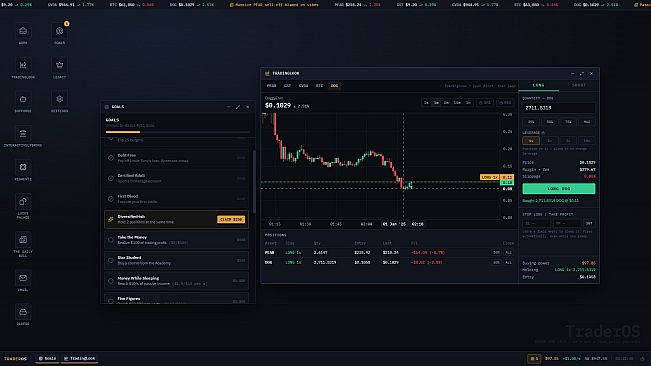Screen dimensions: 651x366
Task: Open the Settings gear desktop icon
Action: tap(59, 99)
